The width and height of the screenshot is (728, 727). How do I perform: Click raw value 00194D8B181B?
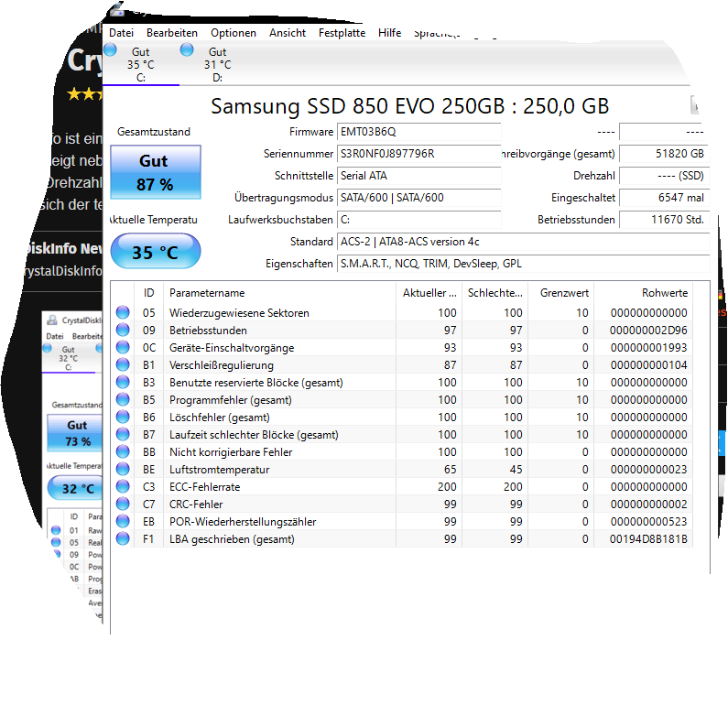point(648,539)
